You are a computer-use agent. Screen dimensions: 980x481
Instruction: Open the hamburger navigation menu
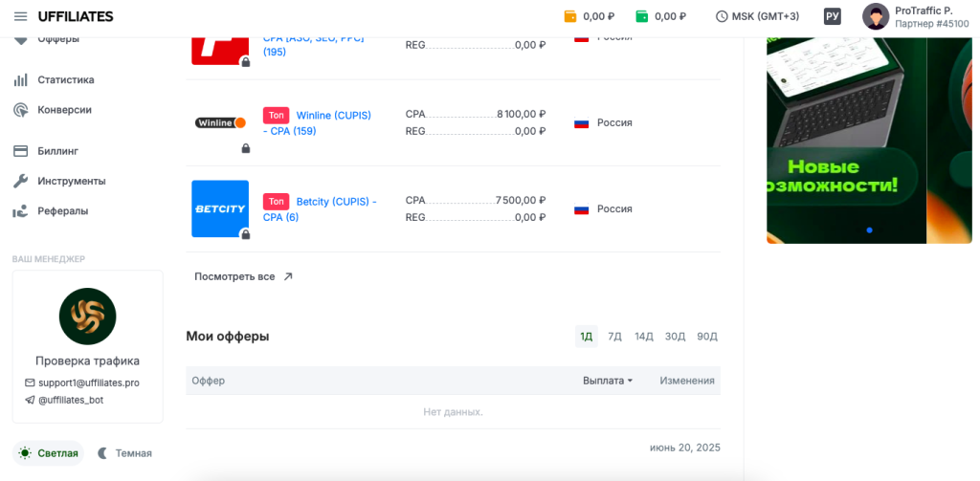[21, 17]
